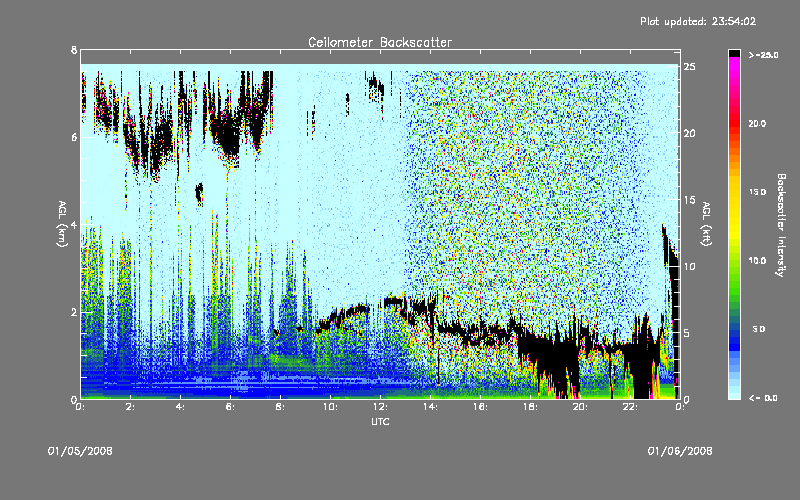Click the 4 km tick on left axis
Image resolution: width=800 pixels, height=500 pixels.
74,224
